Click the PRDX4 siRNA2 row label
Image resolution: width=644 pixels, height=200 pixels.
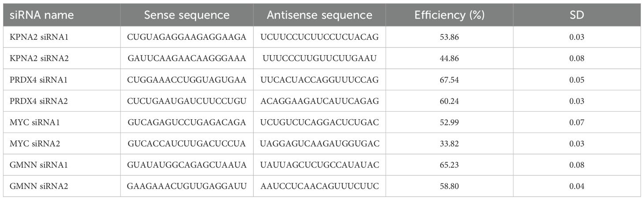[39, 101]
